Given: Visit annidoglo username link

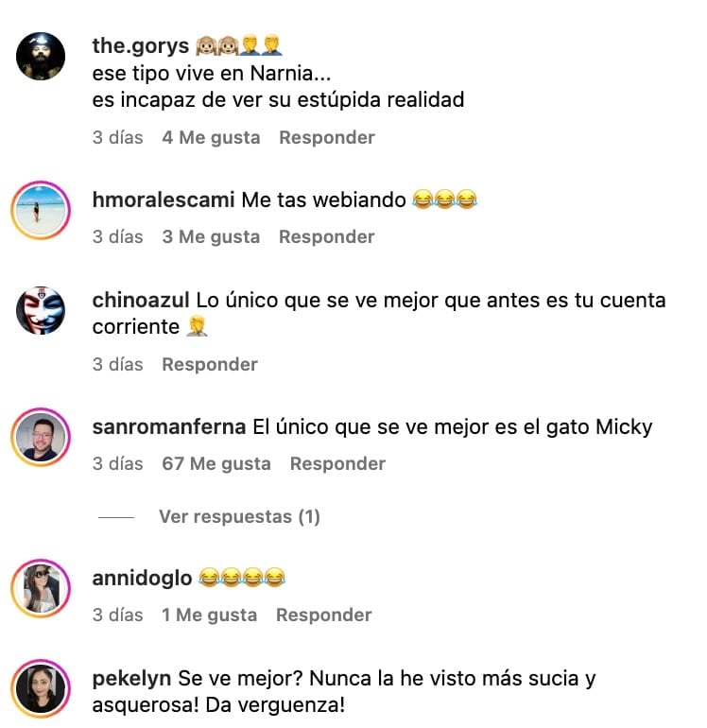Looking at the screenshot, I should pos(142,579).
